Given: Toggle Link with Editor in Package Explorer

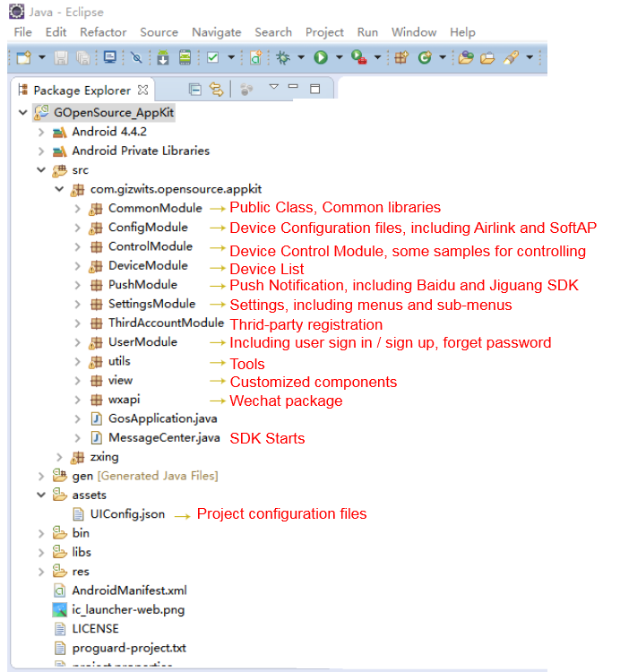Looking at the screenshot, I should [217, 89].
